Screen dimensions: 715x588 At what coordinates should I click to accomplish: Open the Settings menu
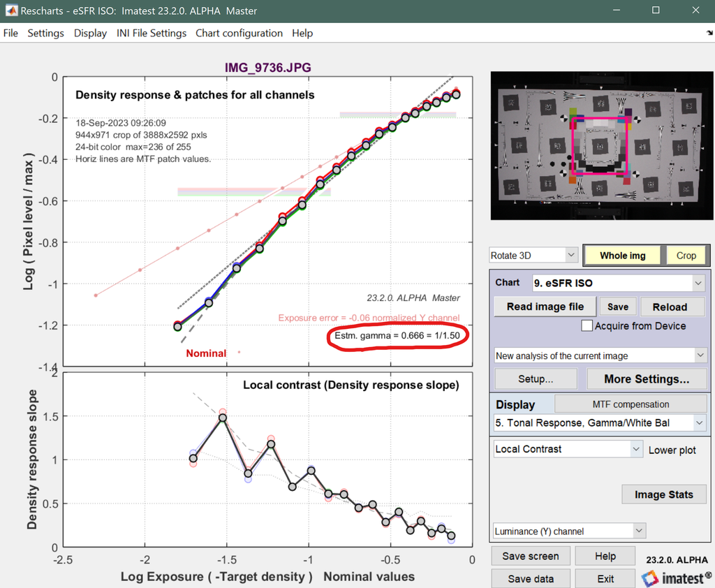(x=45, y=34)
